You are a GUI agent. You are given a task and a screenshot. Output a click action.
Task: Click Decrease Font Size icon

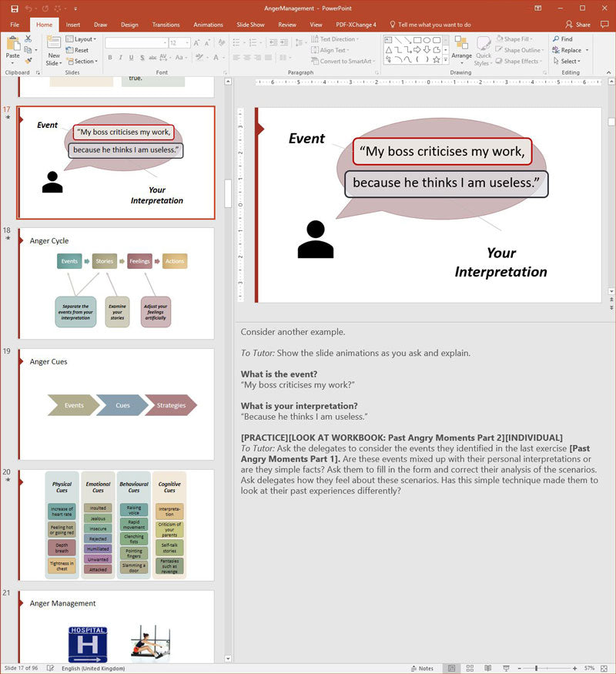[207, 43]
